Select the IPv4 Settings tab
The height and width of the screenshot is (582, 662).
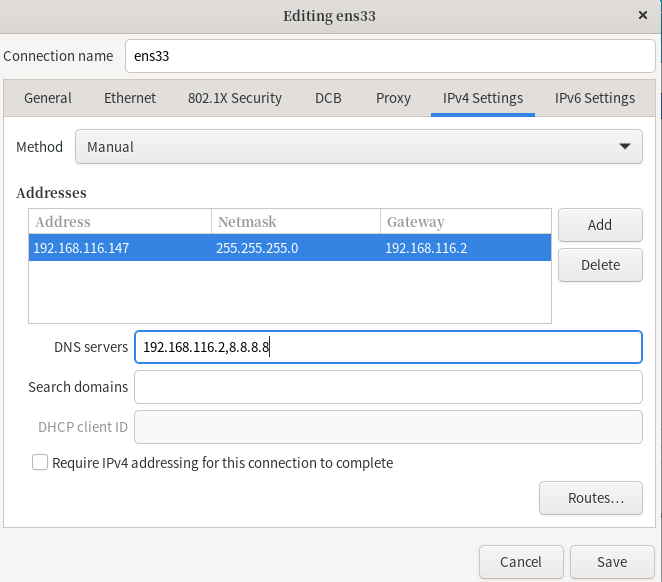click(x=483, y=98)
